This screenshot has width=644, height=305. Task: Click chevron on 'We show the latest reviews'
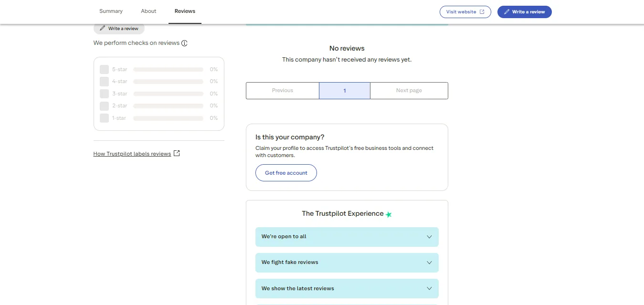tap(429, 288)
